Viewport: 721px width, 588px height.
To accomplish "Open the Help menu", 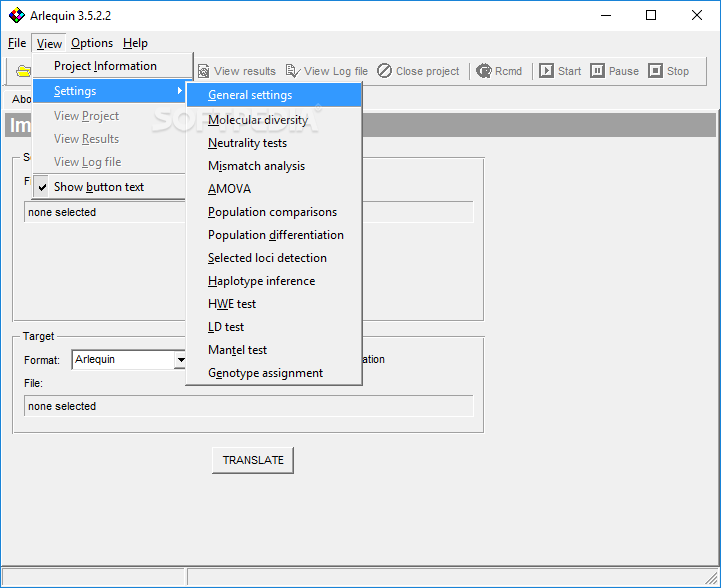I will click(135, 43).
